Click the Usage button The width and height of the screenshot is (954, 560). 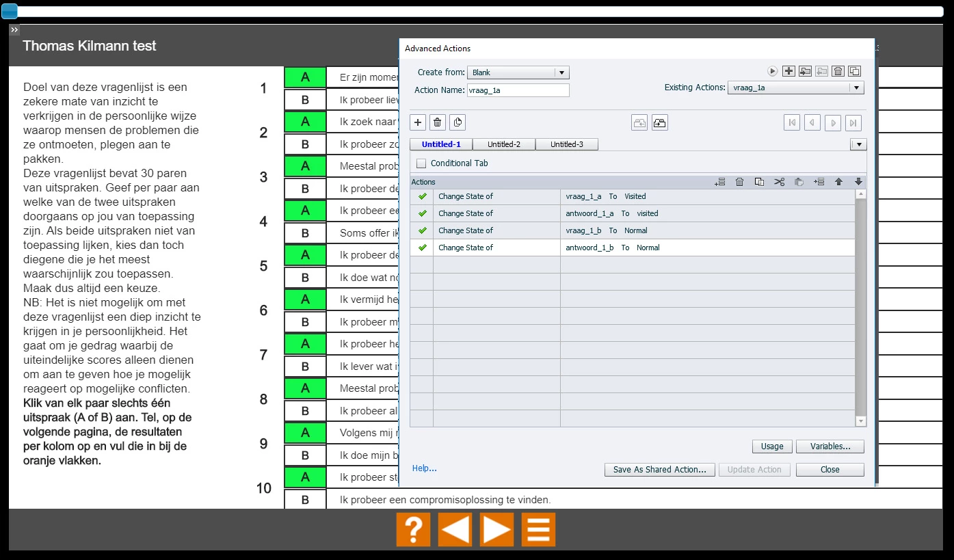point(772,446)
